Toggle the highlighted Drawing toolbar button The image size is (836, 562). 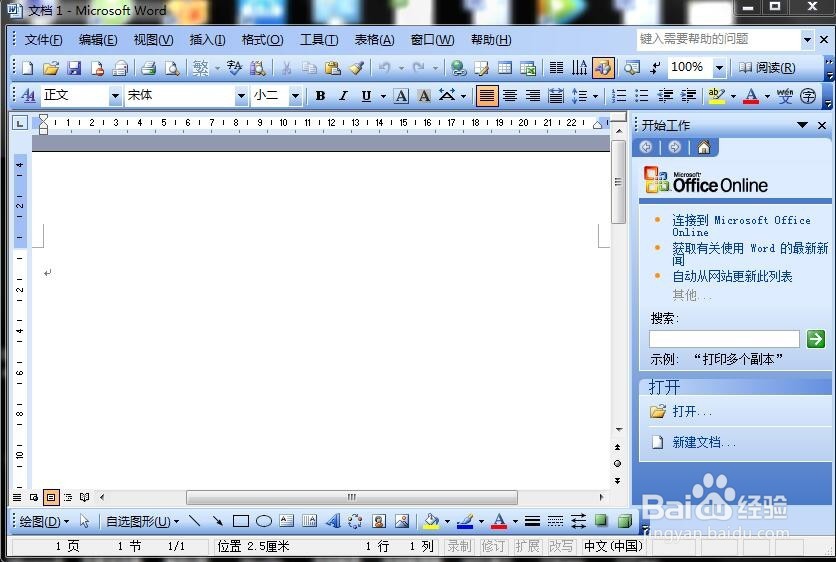pos(603,68)
